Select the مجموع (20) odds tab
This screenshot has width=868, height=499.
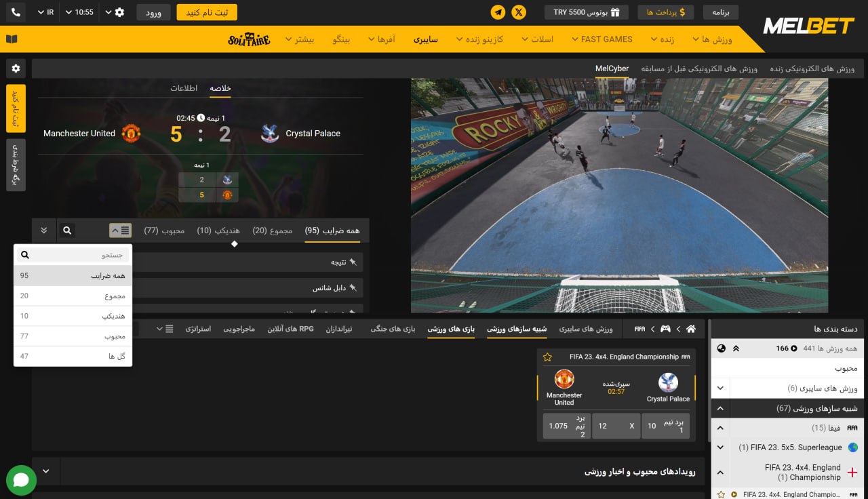tap(272, 231)
